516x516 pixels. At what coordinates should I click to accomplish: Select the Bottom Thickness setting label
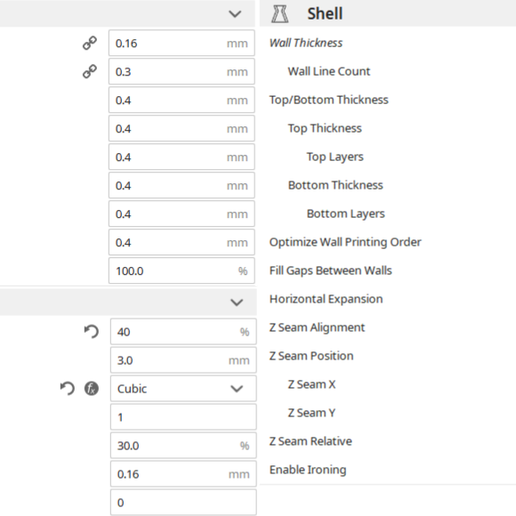click(x=335, y=185)
